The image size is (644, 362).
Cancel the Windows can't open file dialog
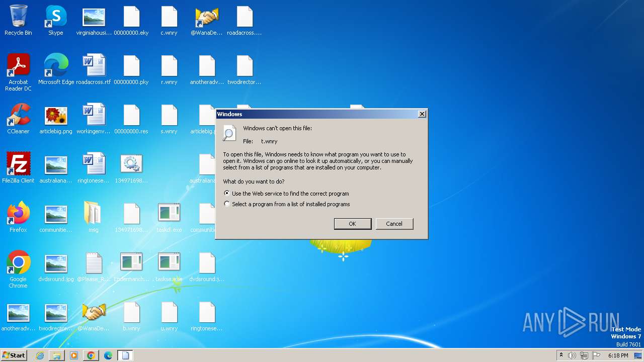coord(394,224)
